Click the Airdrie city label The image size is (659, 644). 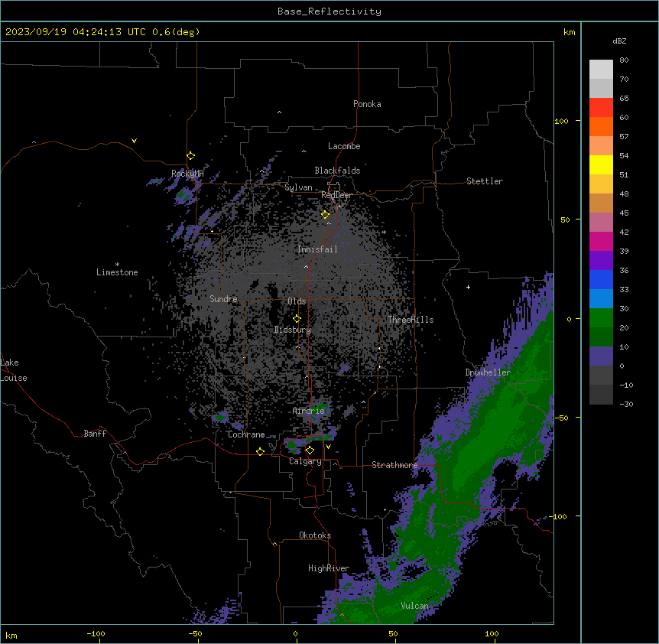point(309,411)
